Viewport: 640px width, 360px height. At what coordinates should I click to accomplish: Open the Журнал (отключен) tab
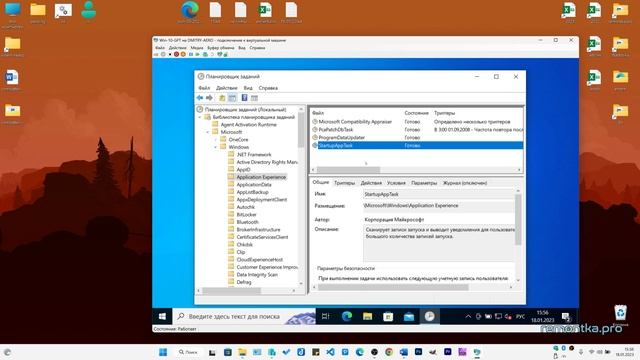point(465,183)
